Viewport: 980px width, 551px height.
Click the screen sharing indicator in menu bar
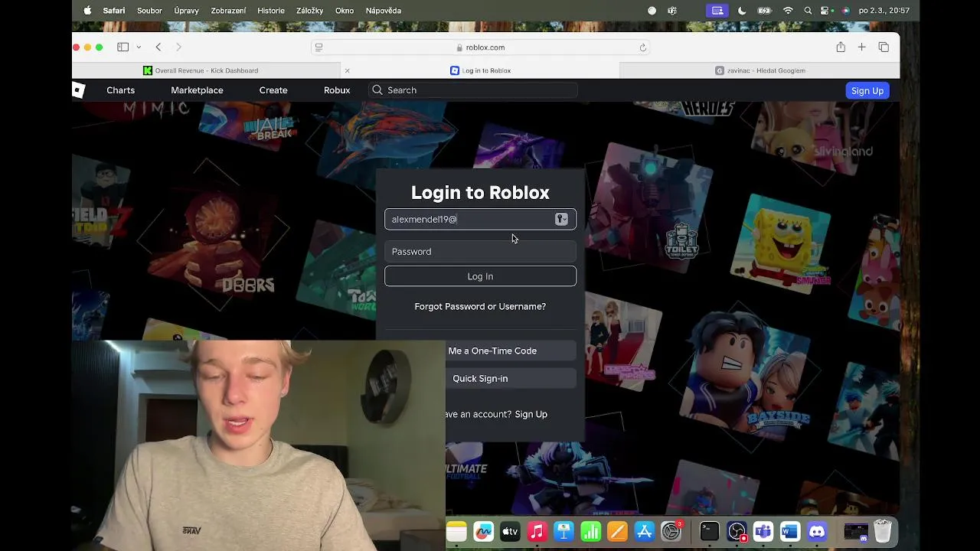[x=717, y=11]
